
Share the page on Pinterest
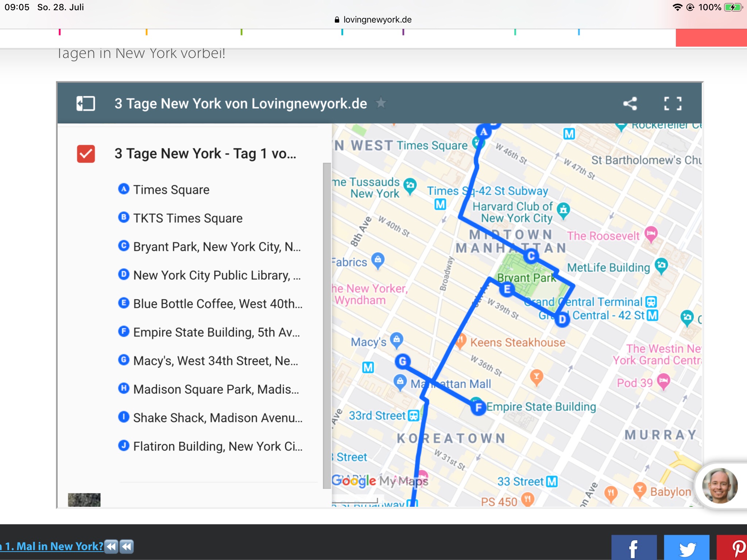pyautogui.click(x=732, y=548)
